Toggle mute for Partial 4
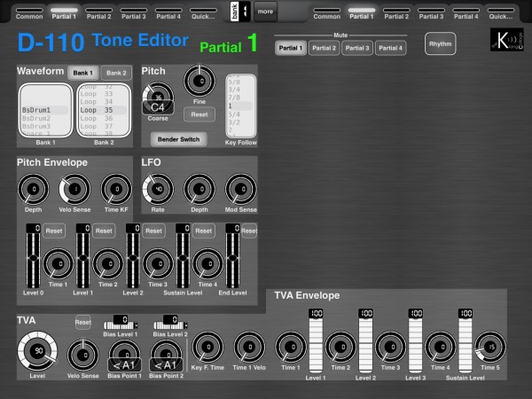 [x=390, y=48]
